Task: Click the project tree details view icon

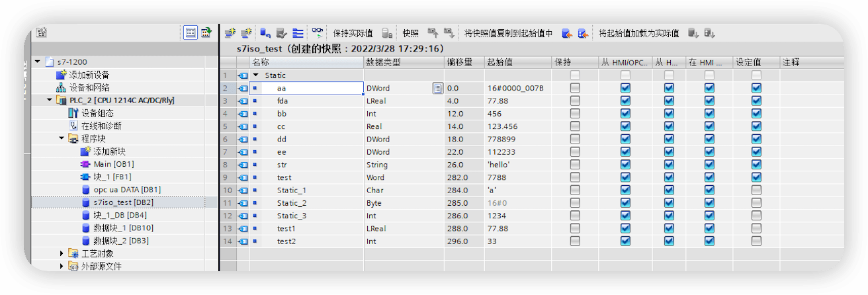Action: tap(191, 32)
